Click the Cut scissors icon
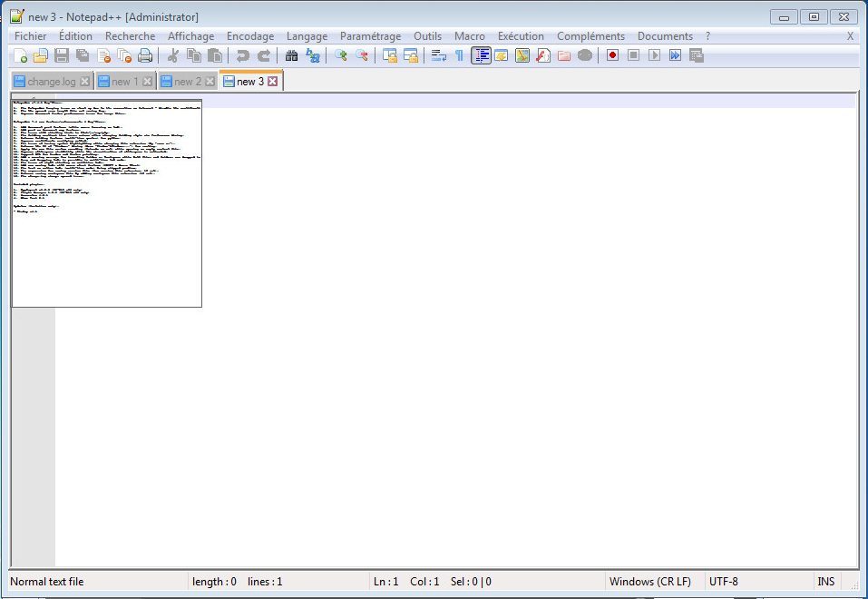Image resolution: width=868 pixels, height=599 pixels. (x=173, y=55)
